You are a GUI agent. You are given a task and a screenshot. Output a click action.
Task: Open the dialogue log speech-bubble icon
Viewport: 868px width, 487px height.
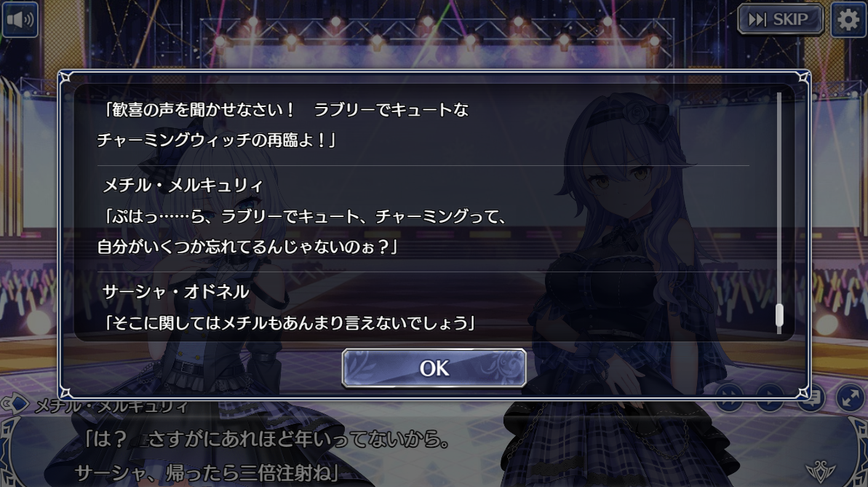[811, 396]
